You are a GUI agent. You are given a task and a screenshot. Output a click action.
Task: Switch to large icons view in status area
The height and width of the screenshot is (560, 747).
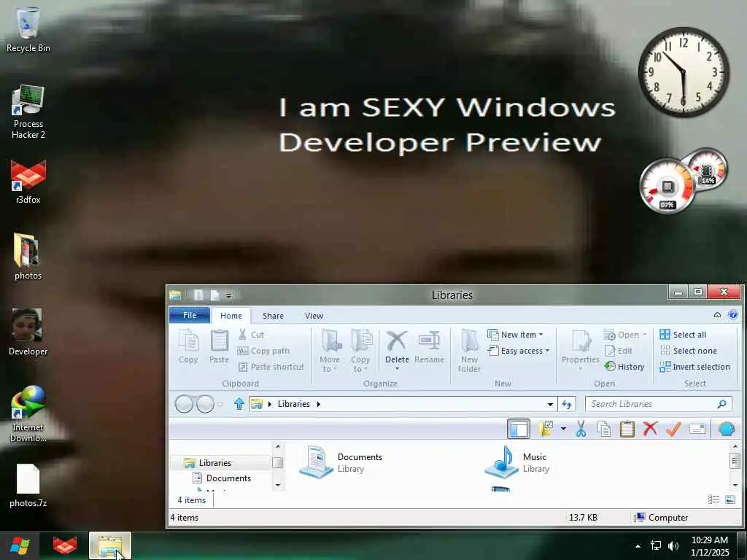point(730,499)
